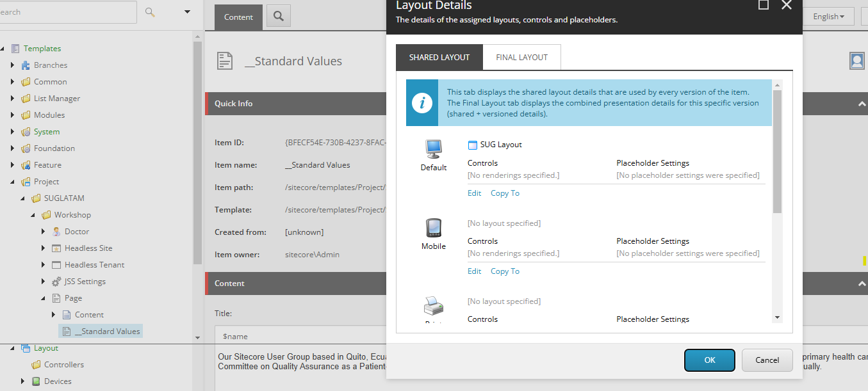Click the Mobile device icon
This screenshot has width=868, height=391.
[x=434, y=228]
